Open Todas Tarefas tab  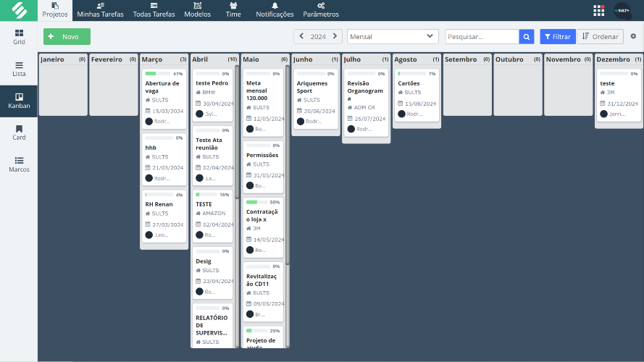pyautogui.click(x=154, y=10)
